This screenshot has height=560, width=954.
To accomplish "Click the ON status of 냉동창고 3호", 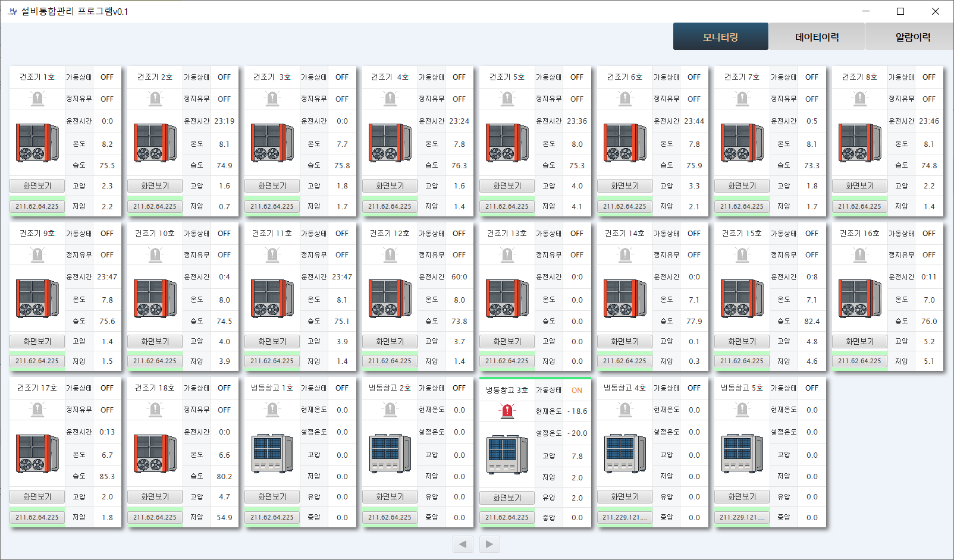I will tap(576, 391).
